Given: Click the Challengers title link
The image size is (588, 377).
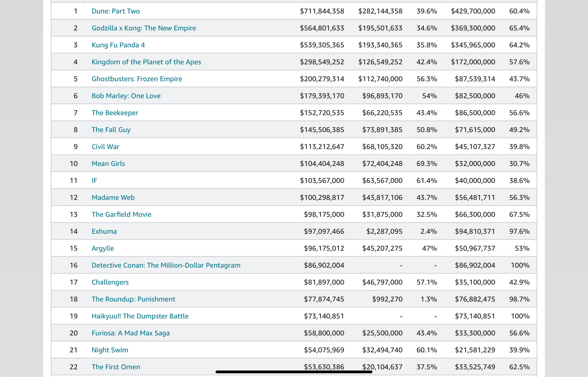Looking at the screenshot, I should coord(110,282).
